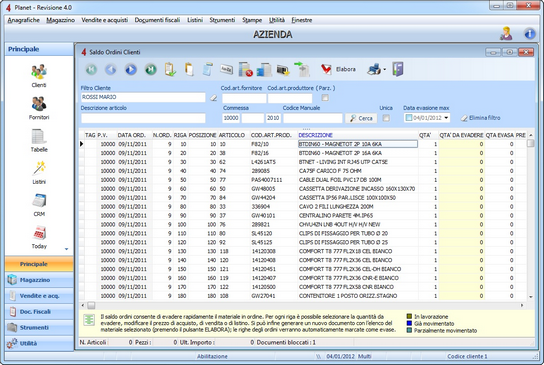Select Doc. Fiscali sidebar section
The height and width of the screenshot is (365, 544).
point(39,312)
